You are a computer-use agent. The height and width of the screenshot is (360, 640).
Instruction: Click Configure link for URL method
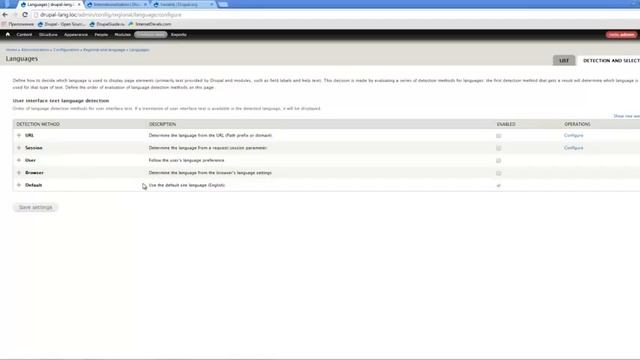(573, 135)
